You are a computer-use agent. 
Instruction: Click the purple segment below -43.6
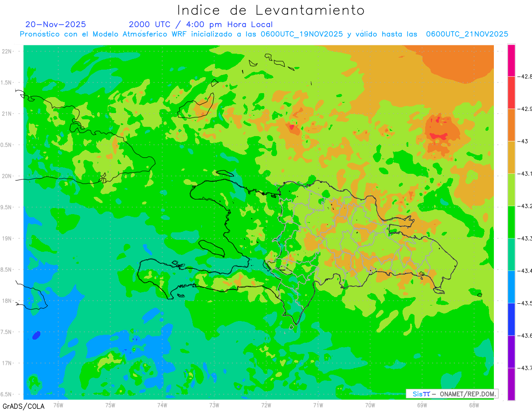(x=511, y=352)
